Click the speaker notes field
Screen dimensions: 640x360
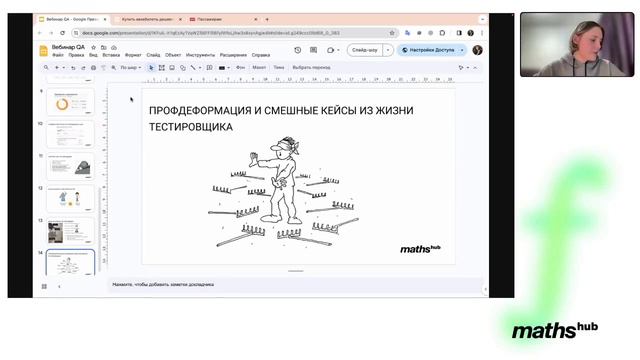(x=296, y=284)
